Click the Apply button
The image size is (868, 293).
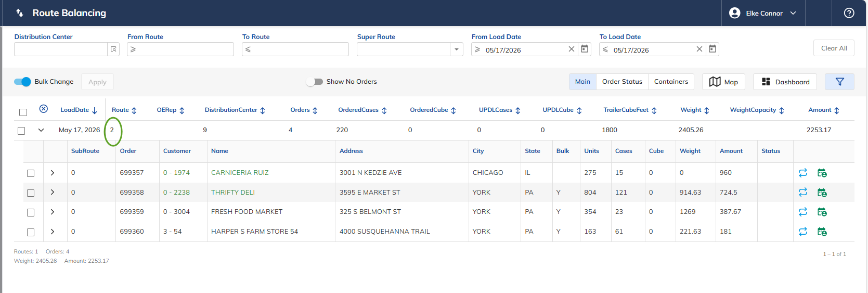pyautogui.click(x=97, y=82)
